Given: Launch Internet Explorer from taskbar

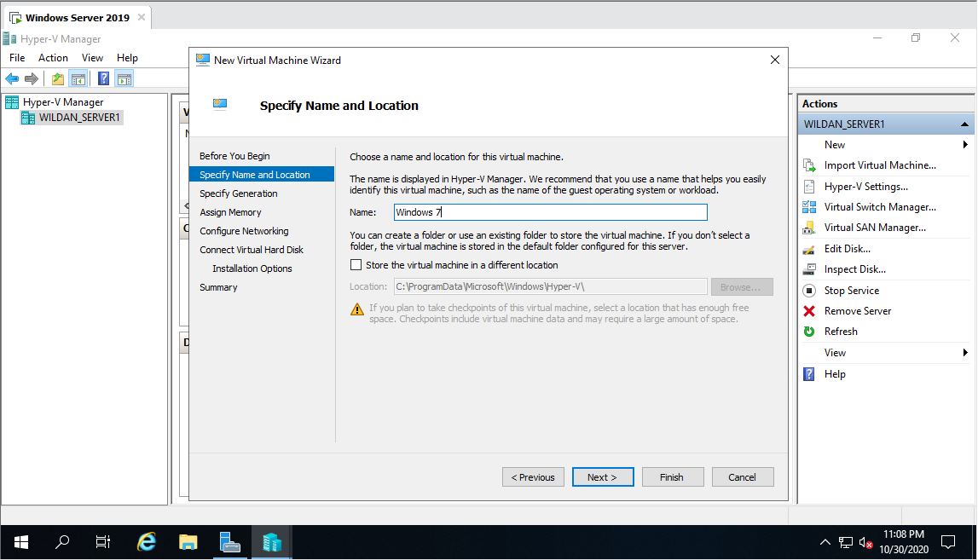Looking at the screenshot, I should tap(147, 543).
